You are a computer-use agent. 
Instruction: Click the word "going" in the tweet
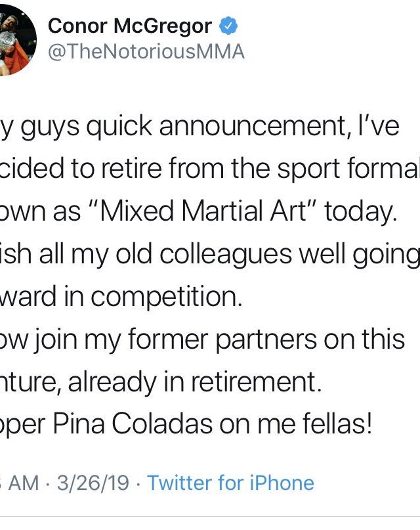pos(387,256)
